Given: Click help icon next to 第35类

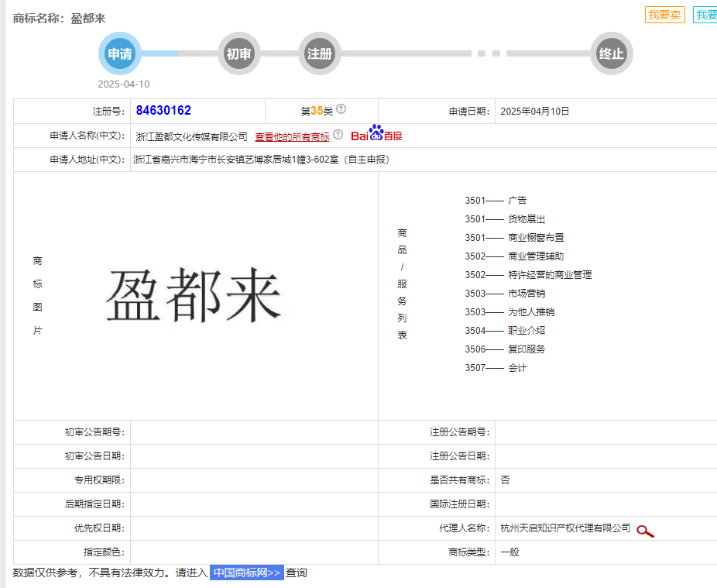Looking at the screenshot, I should pos(341,109).
